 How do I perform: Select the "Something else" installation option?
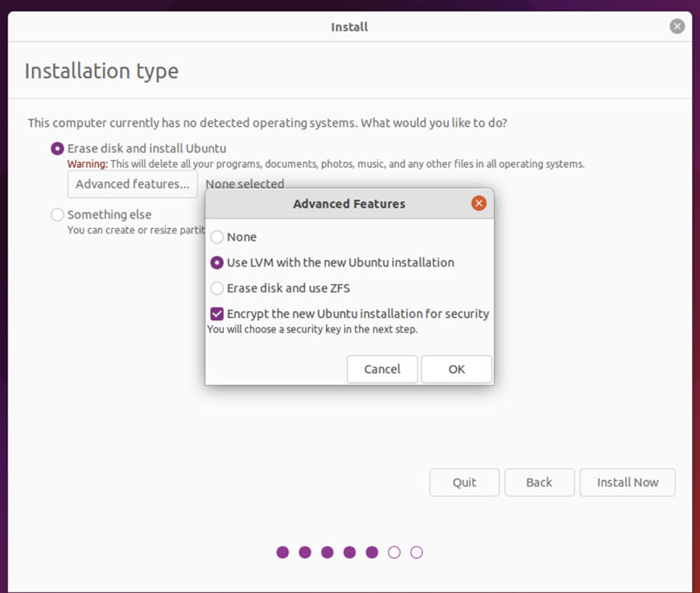(57, 214)
